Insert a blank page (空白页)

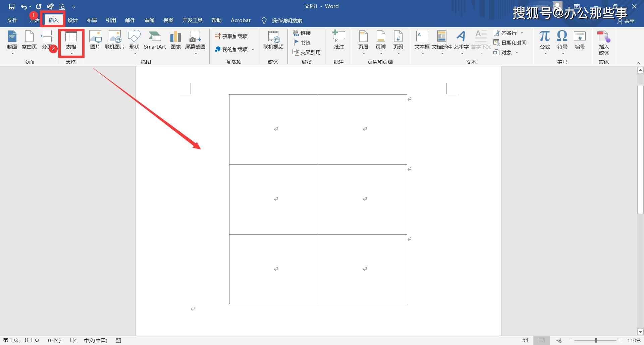(x=29, y=40)
